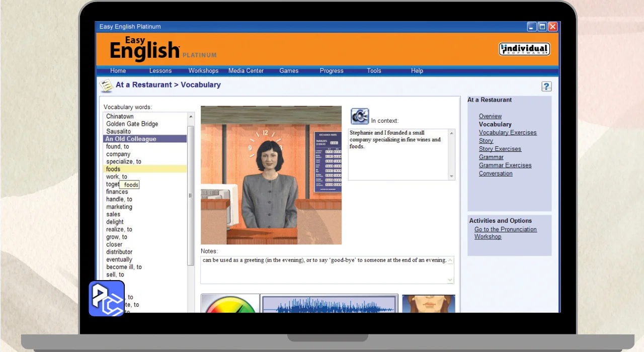Select the An Old Colleague heading

click(145, 139)
